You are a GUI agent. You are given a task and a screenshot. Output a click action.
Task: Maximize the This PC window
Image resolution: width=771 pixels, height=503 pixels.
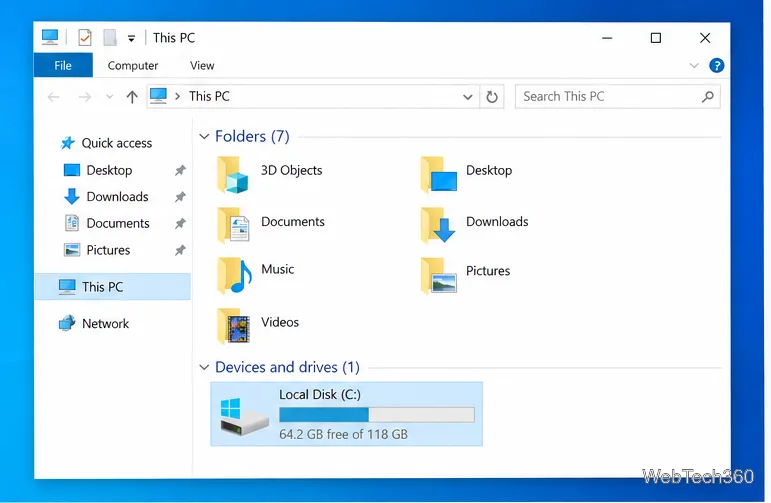(x=655, y=38)
